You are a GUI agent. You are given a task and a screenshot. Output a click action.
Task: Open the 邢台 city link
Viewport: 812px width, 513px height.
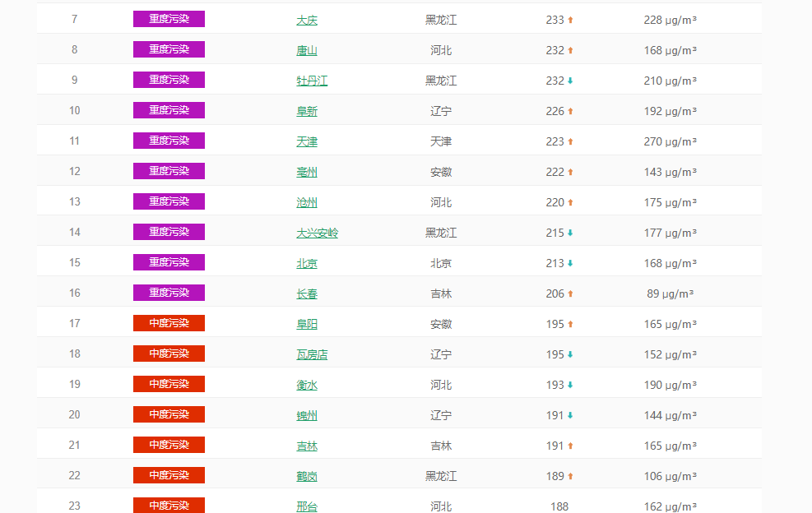pyautogui.click(x=307, y=506)
